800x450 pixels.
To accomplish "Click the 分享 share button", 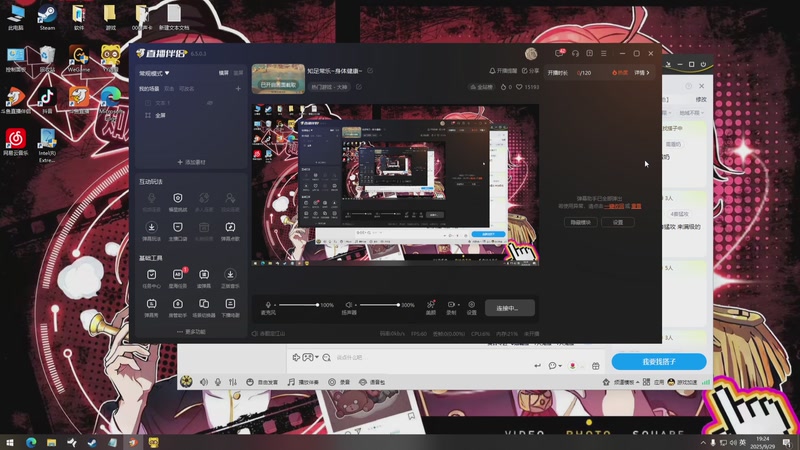I will [530, 71].
